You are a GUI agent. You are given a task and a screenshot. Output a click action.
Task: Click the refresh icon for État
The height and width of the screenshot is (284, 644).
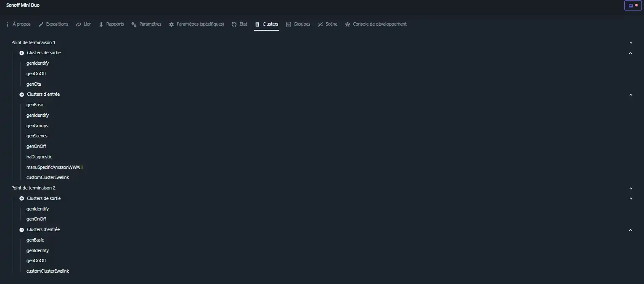tap(234, 24)
